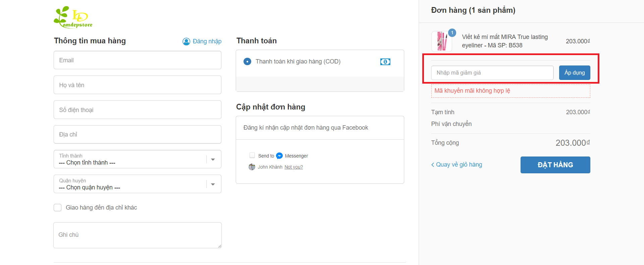This screenshot has width=644, height=265.
Task: Click the Messenger logo icon
Action: (279, 156)
